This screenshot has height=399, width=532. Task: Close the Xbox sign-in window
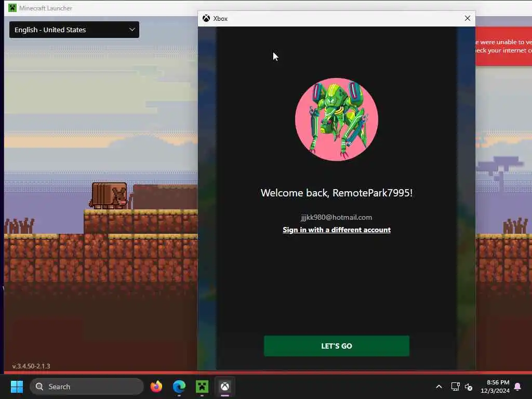click(467, 18)
